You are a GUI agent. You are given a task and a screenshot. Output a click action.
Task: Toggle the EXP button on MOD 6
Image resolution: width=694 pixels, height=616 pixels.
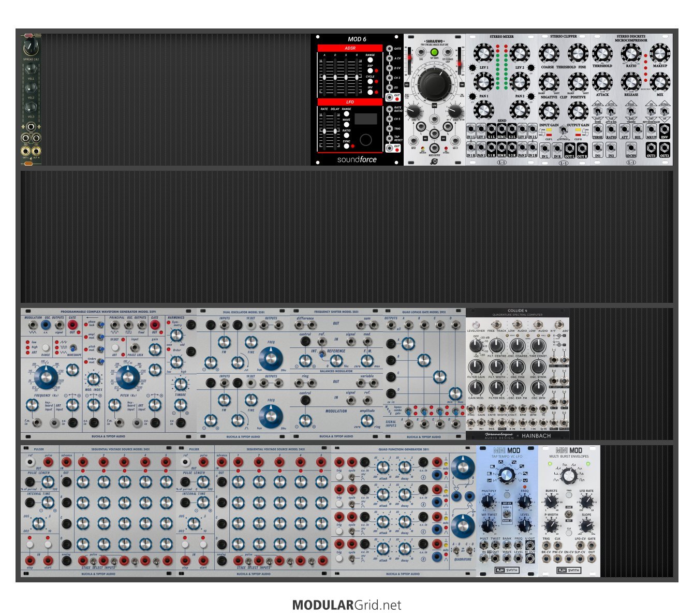click(370, 70)
